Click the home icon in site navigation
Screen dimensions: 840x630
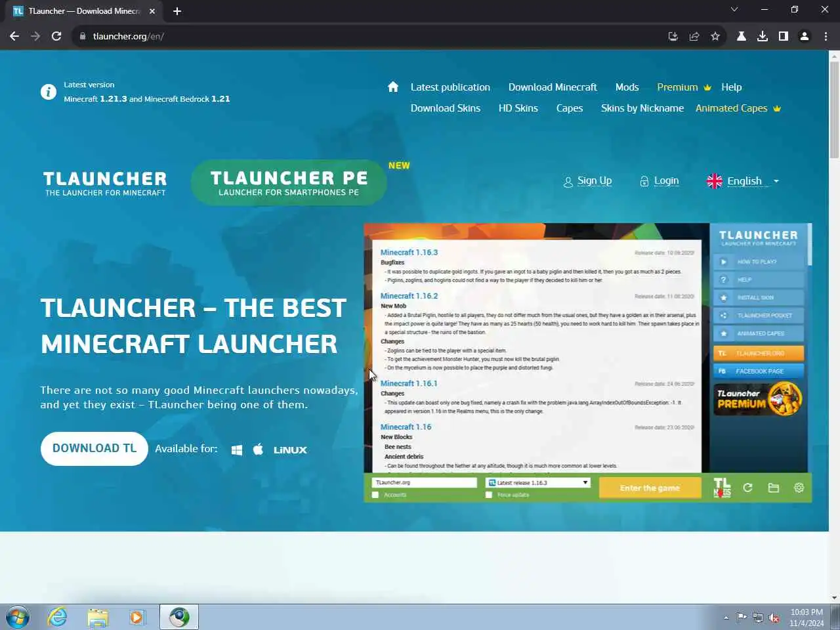click(x=393, y=87)
